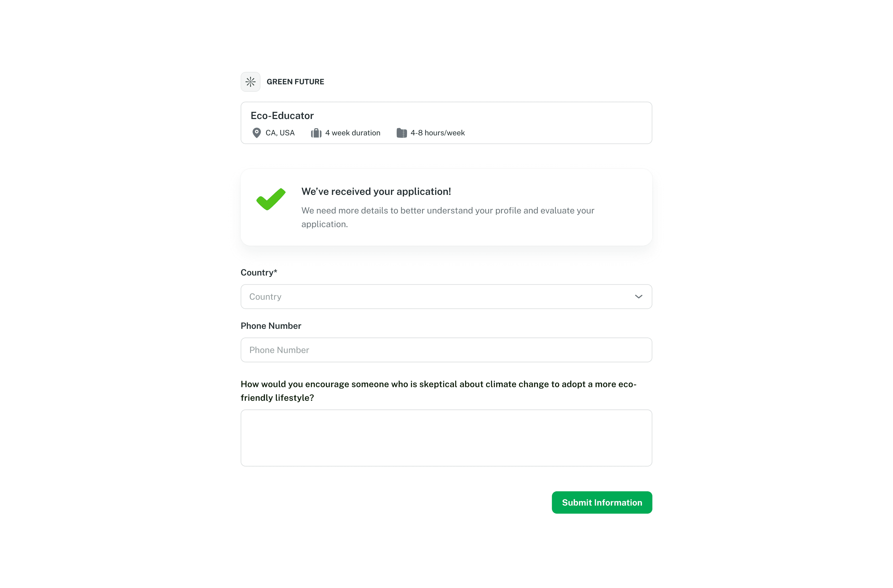
Task: Click the Country* field label
Action: point(259,273)
